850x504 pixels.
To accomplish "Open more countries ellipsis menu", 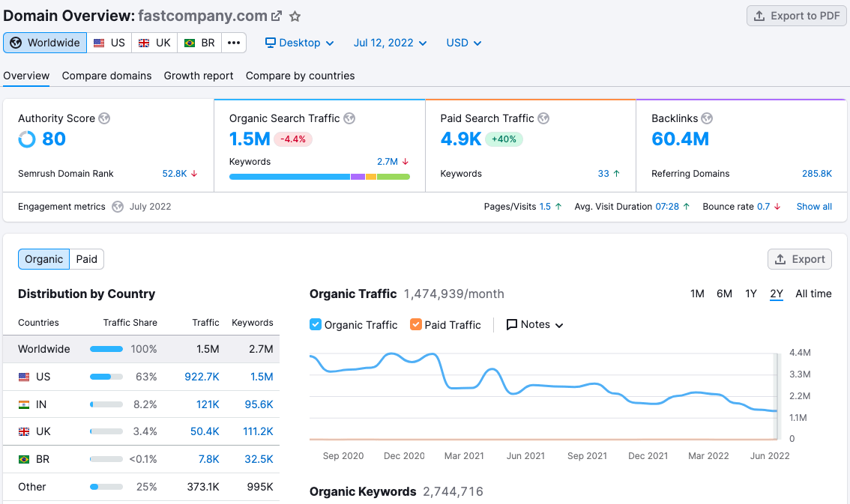I will tap(234, 43).
